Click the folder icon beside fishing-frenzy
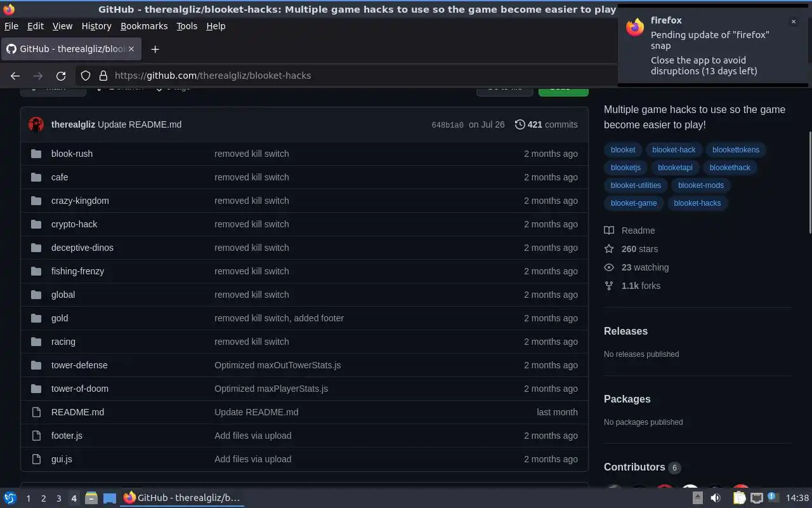This screenshot has width=812, height=508. tap(36, 271)
